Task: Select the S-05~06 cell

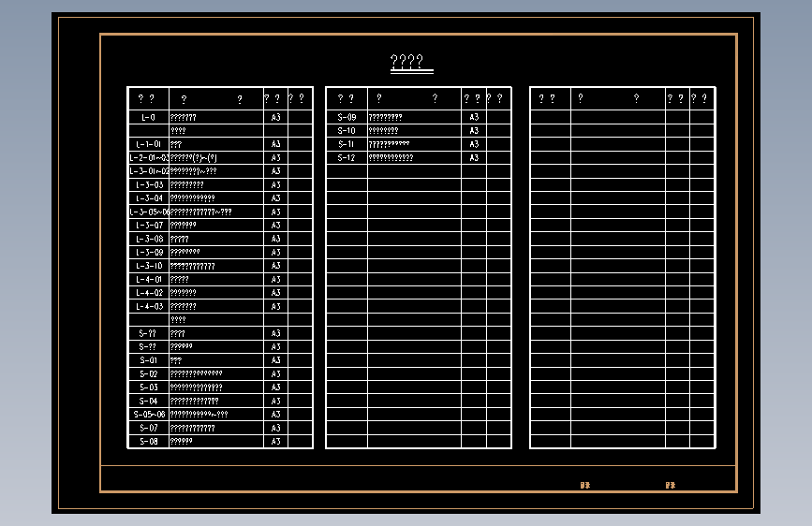Action: [x=149, y=415]
